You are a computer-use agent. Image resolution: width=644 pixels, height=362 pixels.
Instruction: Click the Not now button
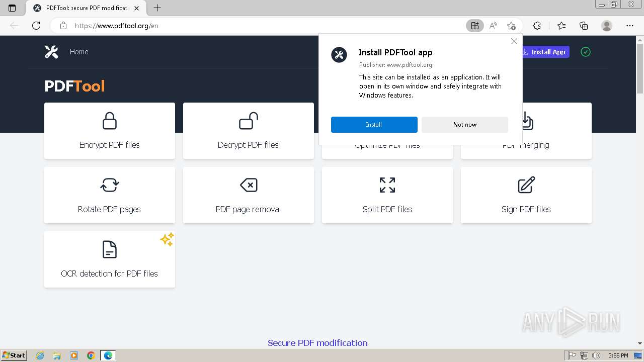(465, 125)
